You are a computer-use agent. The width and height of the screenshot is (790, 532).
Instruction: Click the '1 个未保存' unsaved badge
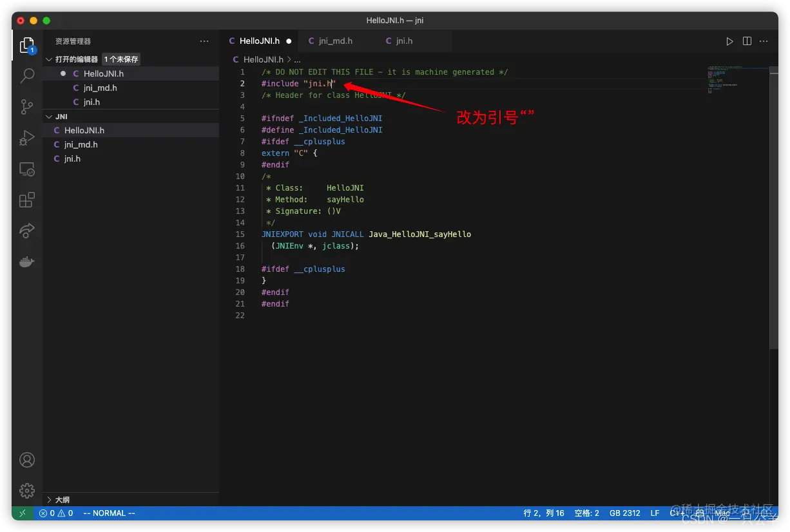click(121, 59)
